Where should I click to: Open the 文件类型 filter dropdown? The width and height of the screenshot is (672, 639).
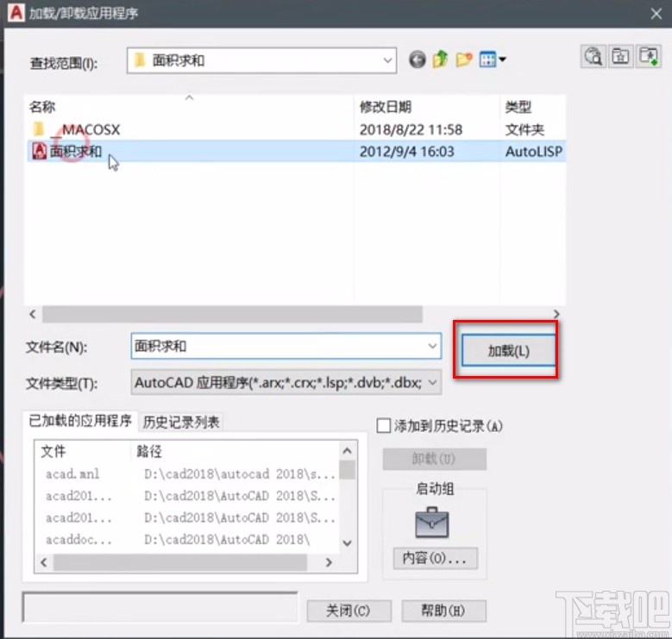click(286, 383)
